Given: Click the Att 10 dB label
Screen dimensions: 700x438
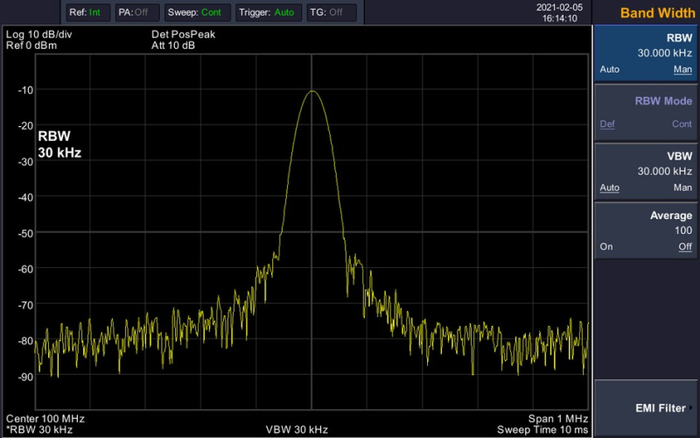Looking at the screenshot, I should pyautogui.click(x=173, y=46).
